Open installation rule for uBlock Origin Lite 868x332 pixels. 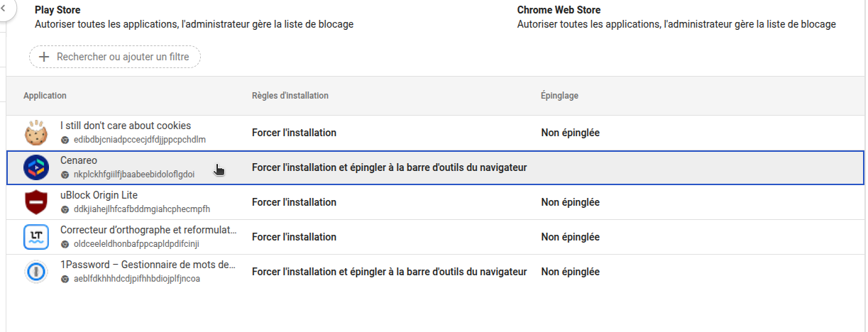(x=294, y=202)
